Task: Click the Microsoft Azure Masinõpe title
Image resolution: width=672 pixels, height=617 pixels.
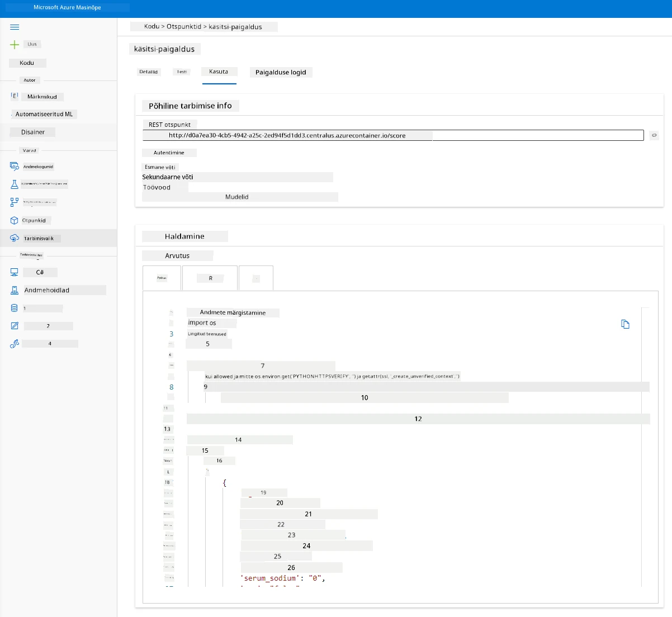Action: click(x=67, y=7)
